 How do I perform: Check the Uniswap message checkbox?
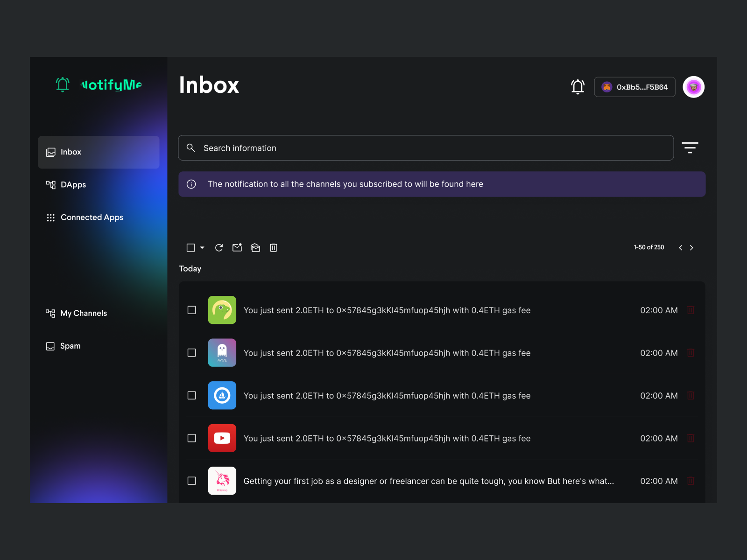click(191, 481)
